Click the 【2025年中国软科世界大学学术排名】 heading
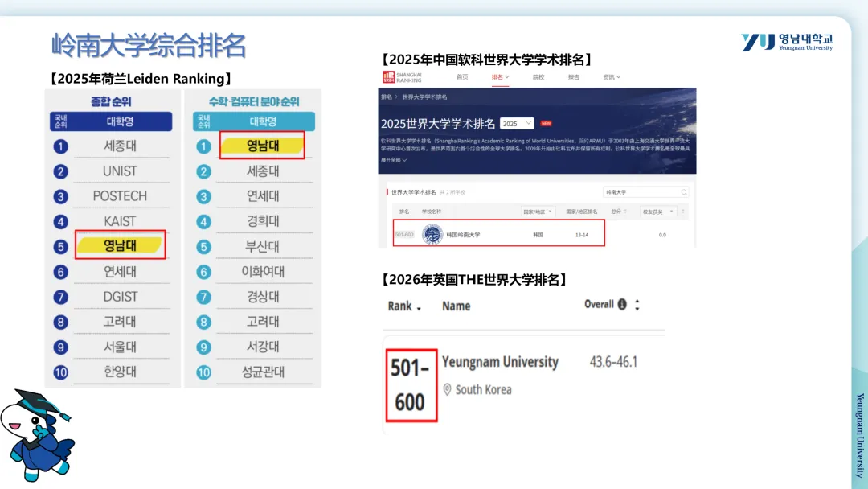The image size is (868, 489). pos(487,60)
